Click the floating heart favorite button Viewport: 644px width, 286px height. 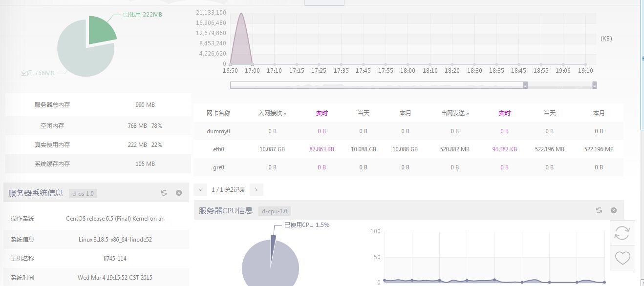click(622, 257)
